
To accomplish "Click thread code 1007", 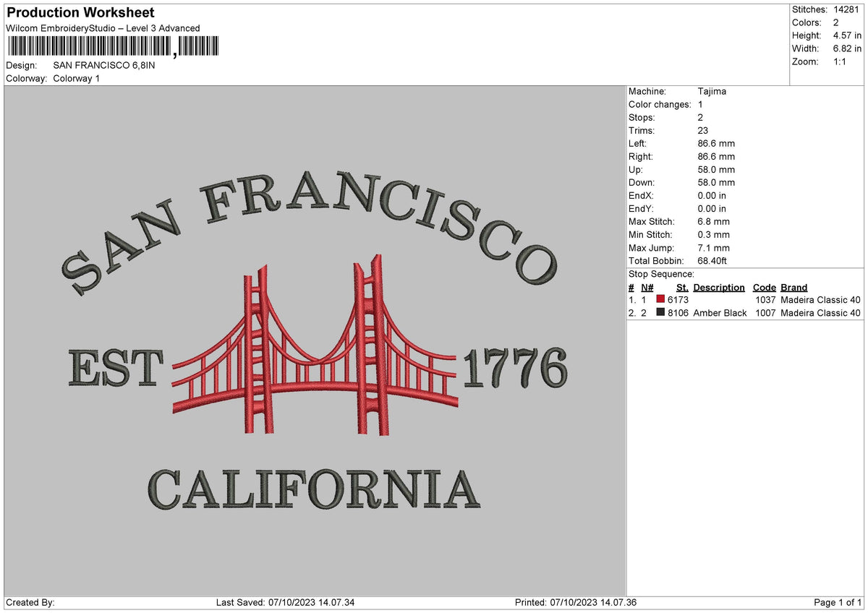I will point(765,312).
